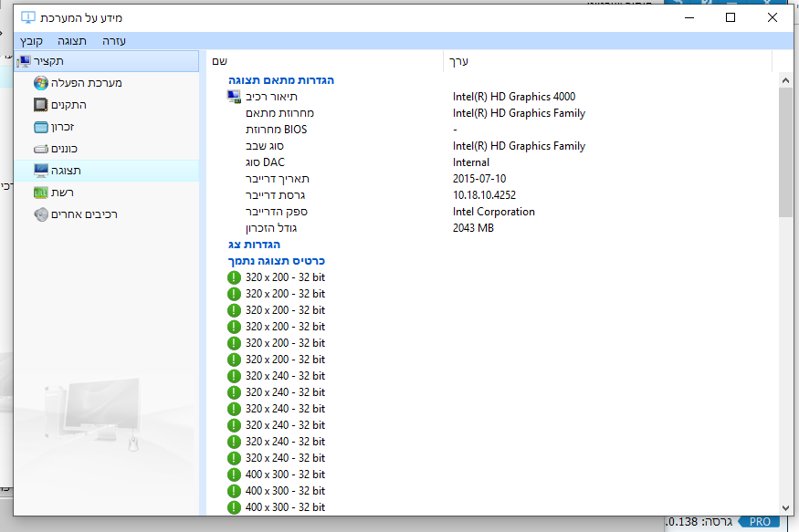Image resolution: width=799 pixels, height=532 pixels.
Task: Select התקנים in the sidebar
Action: pos(107,105)
